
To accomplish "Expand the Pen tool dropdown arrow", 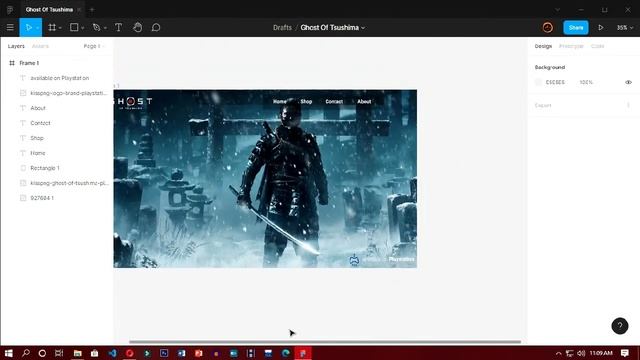I will pos(105,28).
